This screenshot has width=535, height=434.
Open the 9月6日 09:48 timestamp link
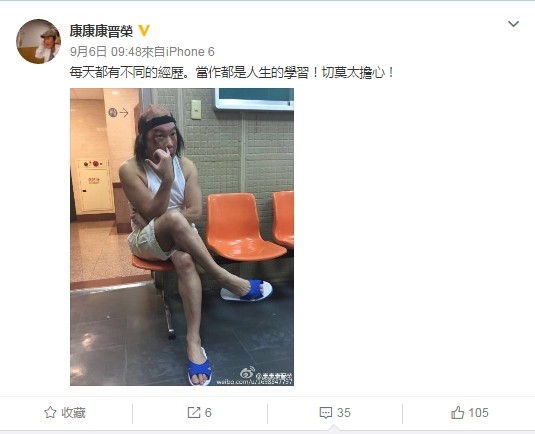coord(105,52)
